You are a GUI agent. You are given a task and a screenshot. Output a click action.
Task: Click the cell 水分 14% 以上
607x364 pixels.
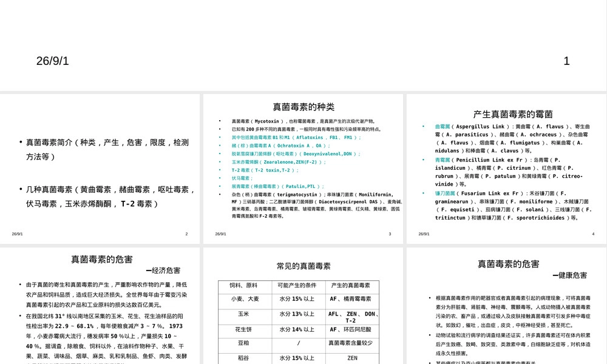click(297, 329)
